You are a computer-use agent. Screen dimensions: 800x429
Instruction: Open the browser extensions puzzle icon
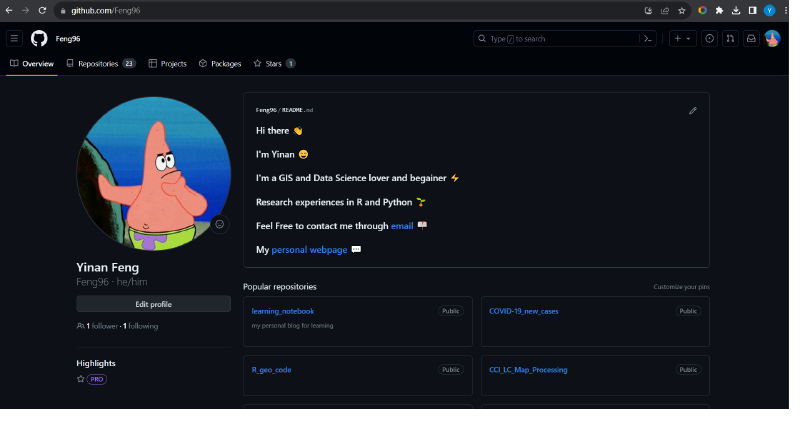[x=719, y=10]
